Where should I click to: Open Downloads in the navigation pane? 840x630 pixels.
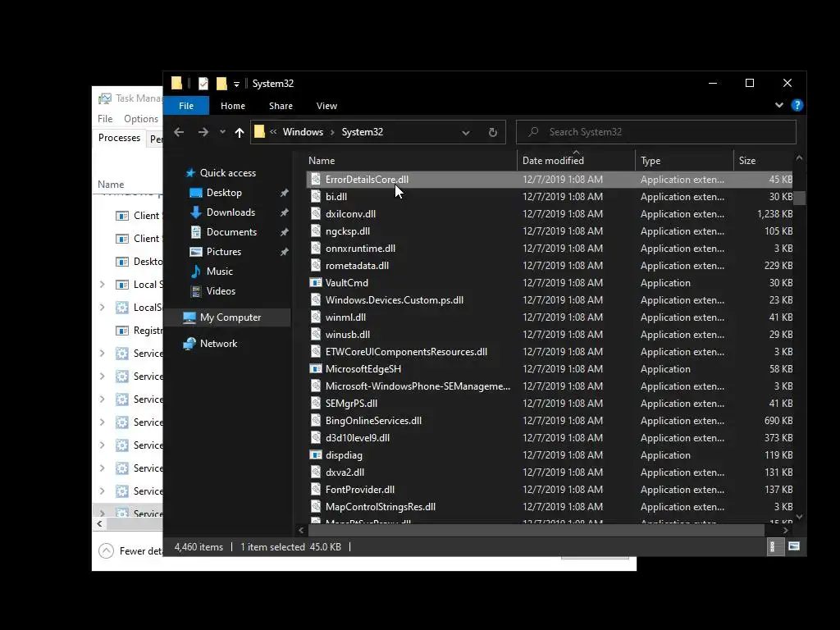pyautogui.click(x=231, y=212)
